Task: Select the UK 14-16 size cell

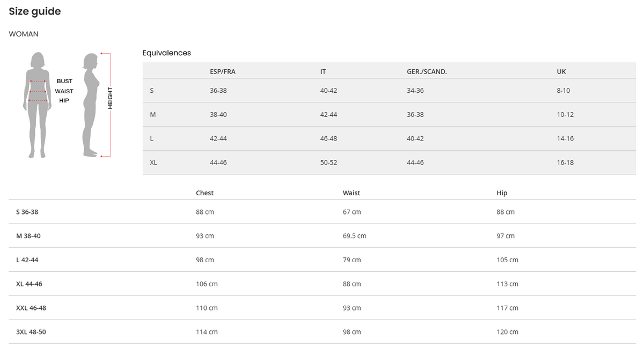Action: 565,138
